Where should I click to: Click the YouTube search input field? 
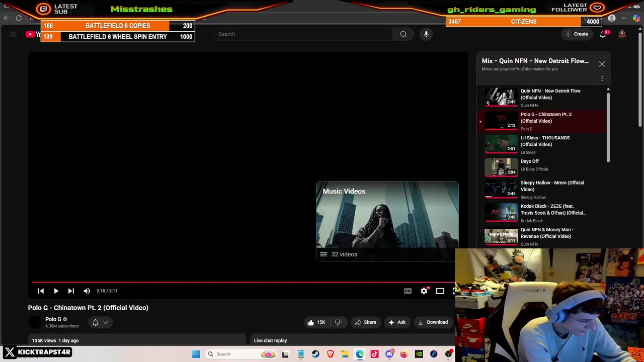(303, 34)
